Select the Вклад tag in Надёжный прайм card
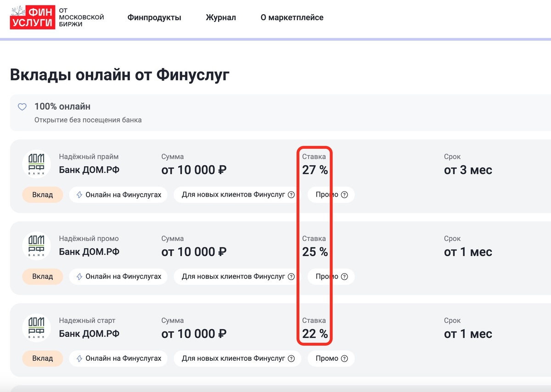The width and height of the screenshot is (551, 392). (x=42, y=195)
